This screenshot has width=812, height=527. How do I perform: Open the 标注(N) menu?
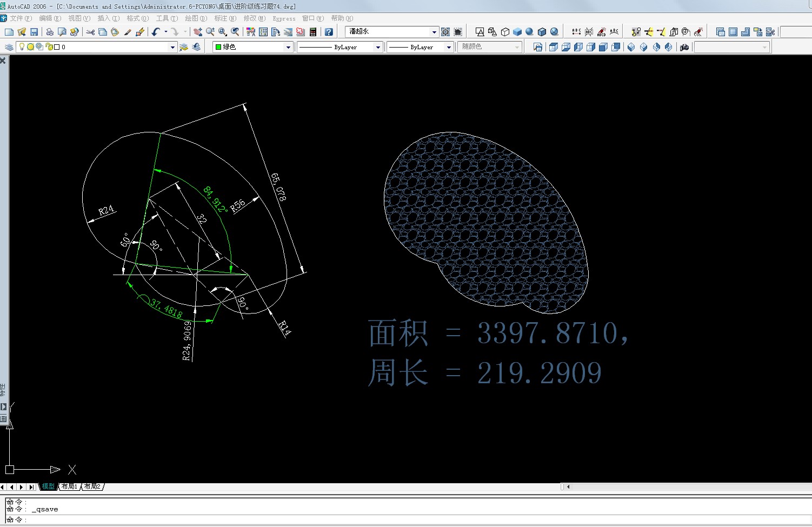[225, 18]
